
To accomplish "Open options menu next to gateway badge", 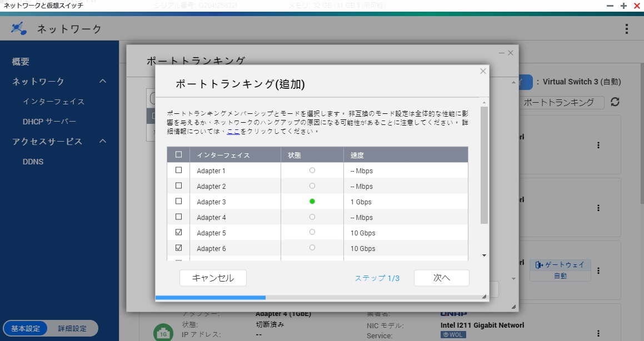I will (x=598, y=270).
